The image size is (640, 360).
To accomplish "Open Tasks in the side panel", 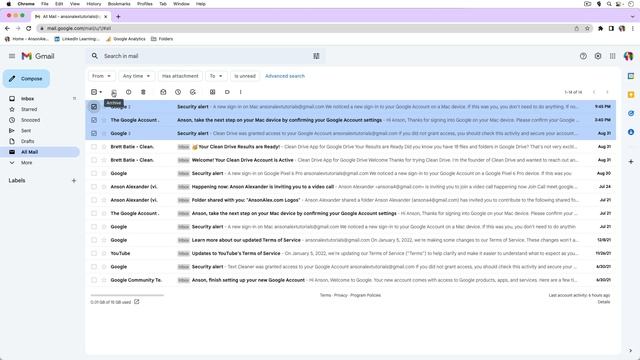I will coord(631,113).
